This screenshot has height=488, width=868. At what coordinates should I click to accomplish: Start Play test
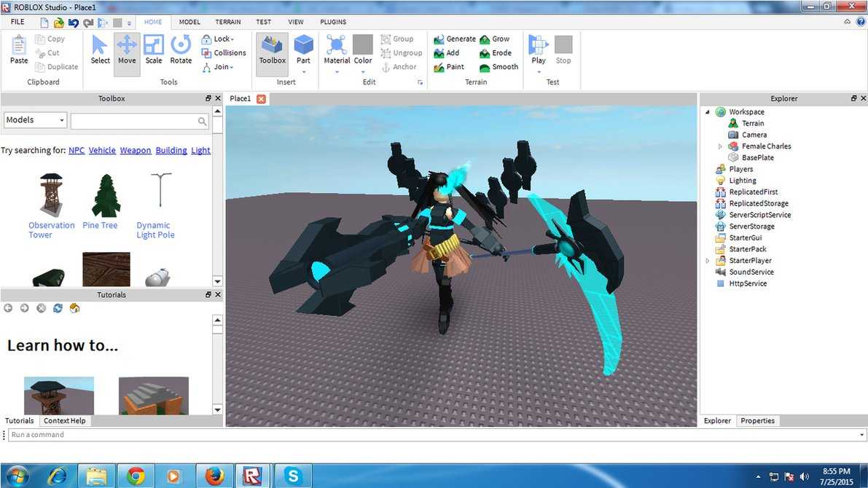click(x=538, y=50)
